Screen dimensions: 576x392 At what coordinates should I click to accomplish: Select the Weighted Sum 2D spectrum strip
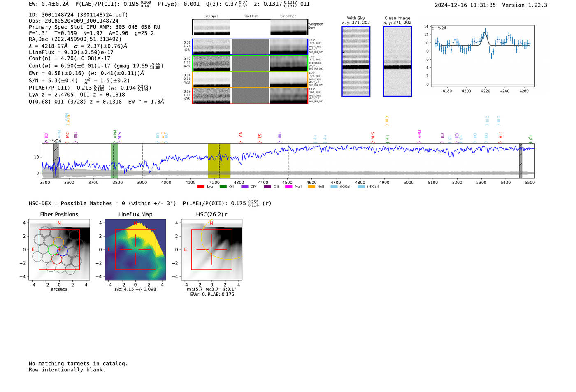(250, 27)
